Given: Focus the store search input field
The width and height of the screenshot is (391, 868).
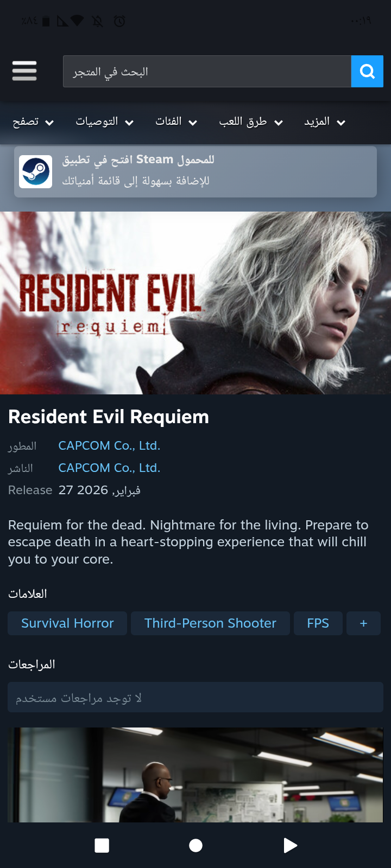Looking at the screenshot, I should (x=207, y=71).
